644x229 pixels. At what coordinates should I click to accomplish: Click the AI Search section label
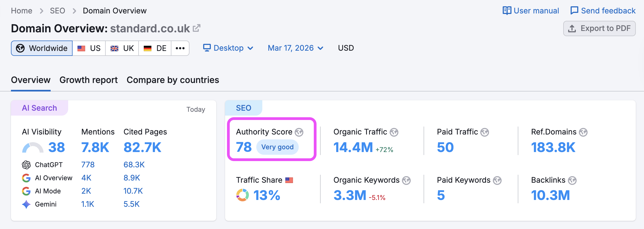click(x=39, y=108)
